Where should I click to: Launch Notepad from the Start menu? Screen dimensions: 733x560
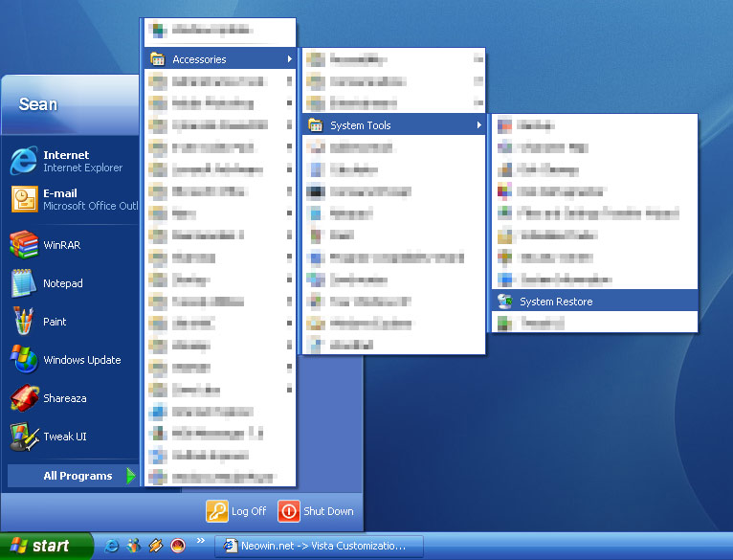[62, 283]
